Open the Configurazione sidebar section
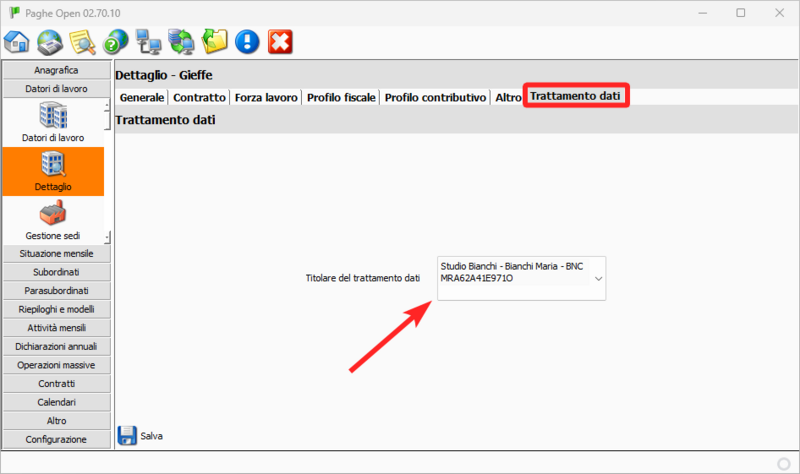The height and width of the screenshot is (474, 800). [x=56, y=439]
